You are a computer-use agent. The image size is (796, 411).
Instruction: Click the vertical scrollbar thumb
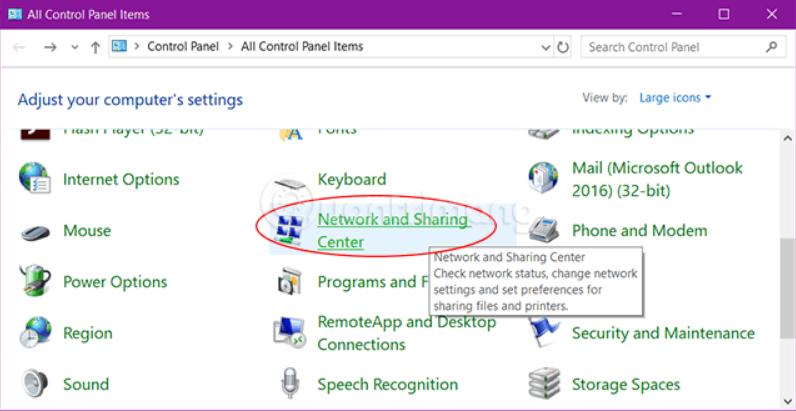point(787,290)
